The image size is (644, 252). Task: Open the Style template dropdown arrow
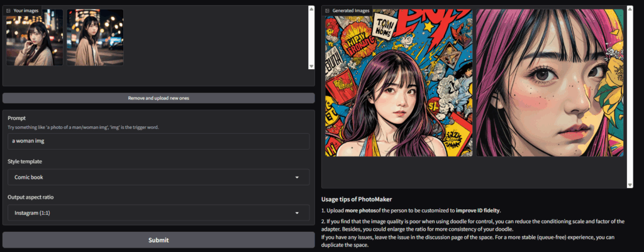(x=297, y=177)
